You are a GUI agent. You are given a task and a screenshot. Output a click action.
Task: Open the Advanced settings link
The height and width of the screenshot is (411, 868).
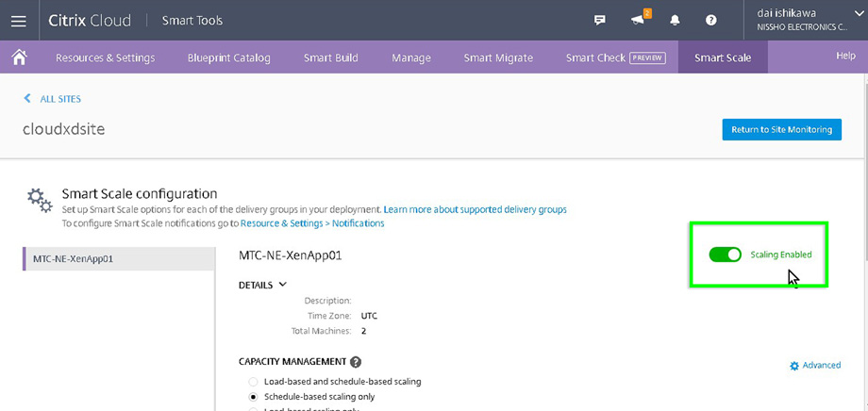pos(815,365)
